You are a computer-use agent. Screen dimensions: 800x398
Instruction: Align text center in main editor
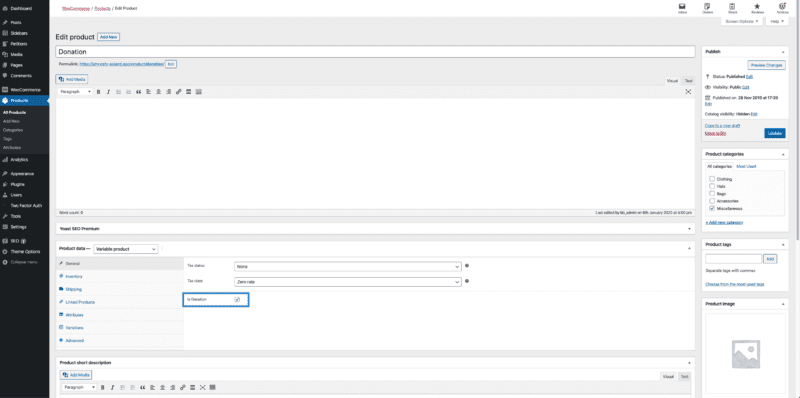159,92
